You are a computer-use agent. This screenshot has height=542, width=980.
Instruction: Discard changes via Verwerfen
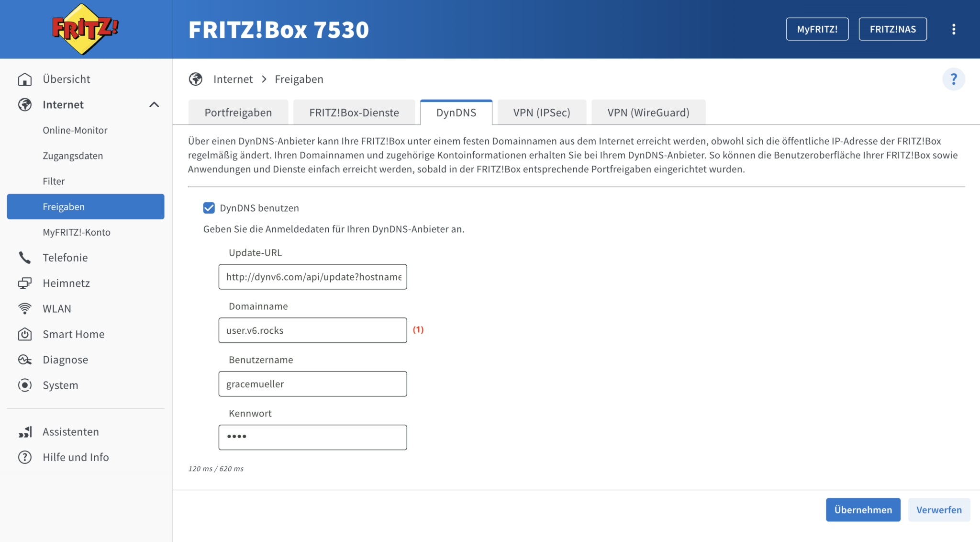[x=939, y=509]
